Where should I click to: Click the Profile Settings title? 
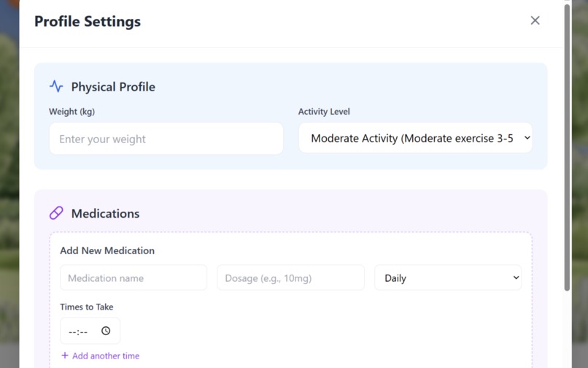point(88,21)
